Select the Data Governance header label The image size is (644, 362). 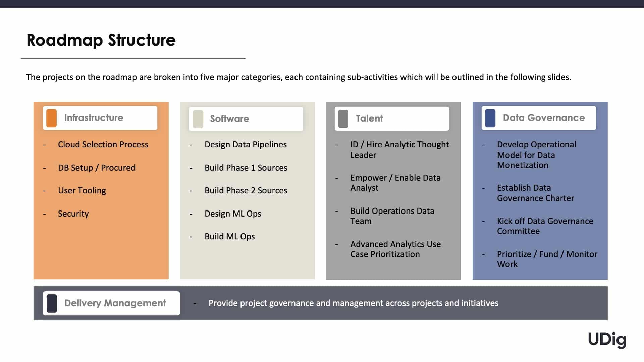tap(544, 118)
